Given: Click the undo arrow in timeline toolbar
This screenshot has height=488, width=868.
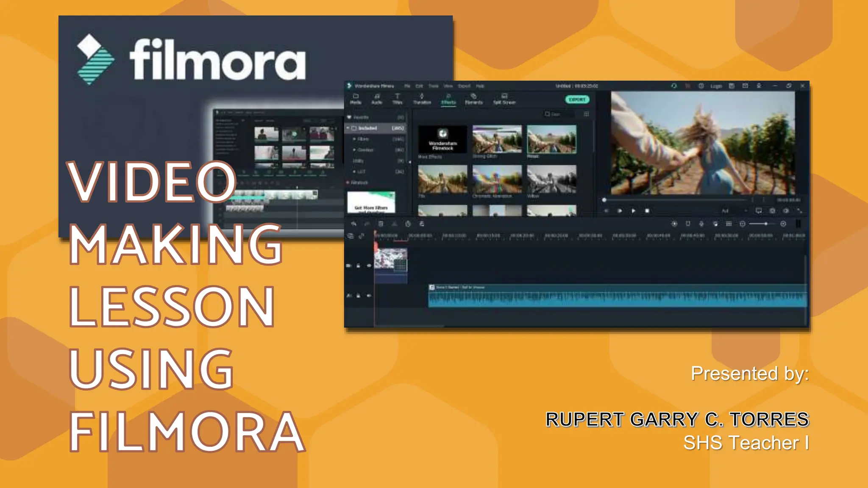Looking at the screenshot, I should (x=353, y=224).
